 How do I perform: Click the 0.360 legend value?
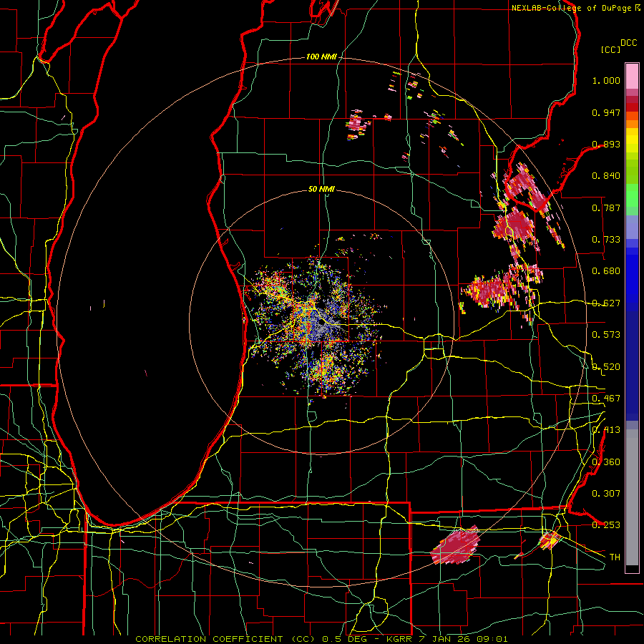[x=606, y=462]
